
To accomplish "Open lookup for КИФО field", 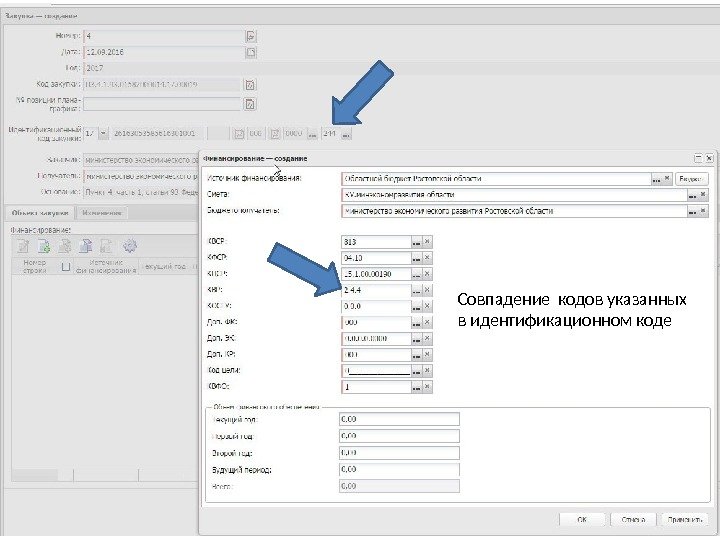I will pyautogui.click(x=416, y=387).
